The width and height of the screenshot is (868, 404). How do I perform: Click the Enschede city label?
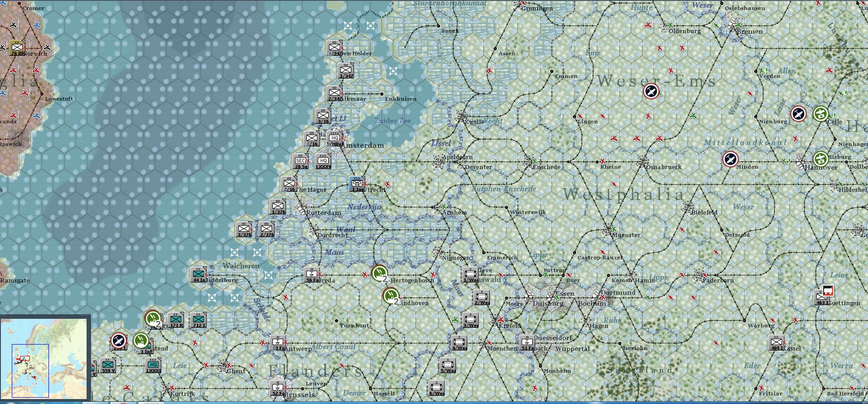pyautogui.click(x=547, y=167)
